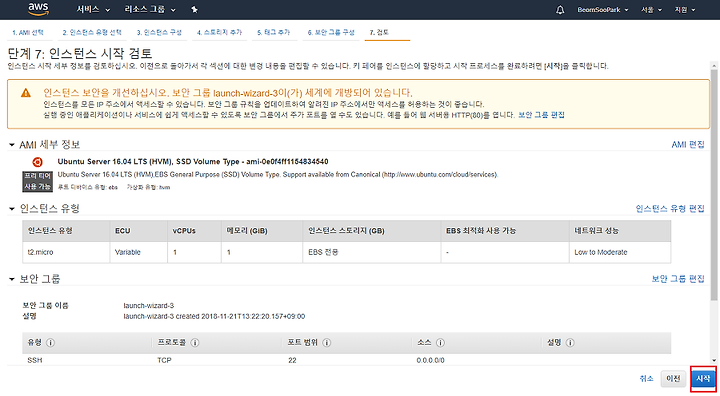Select the SSH rule type cell

pos(35,360)
